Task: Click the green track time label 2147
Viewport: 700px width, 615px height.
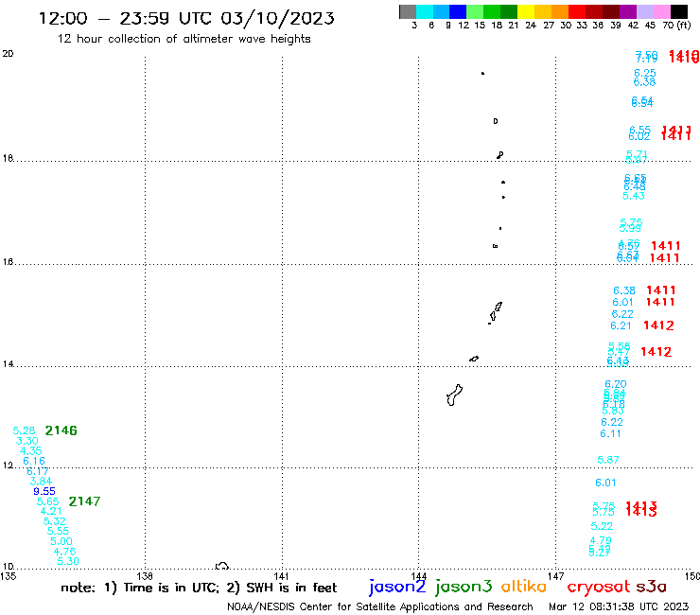Action: click(x=84, y=501)
